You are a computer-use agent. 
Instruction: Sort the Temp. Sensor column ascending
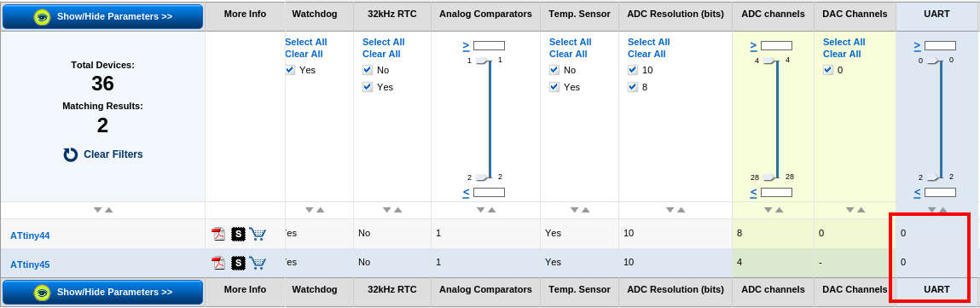point(586,210)
